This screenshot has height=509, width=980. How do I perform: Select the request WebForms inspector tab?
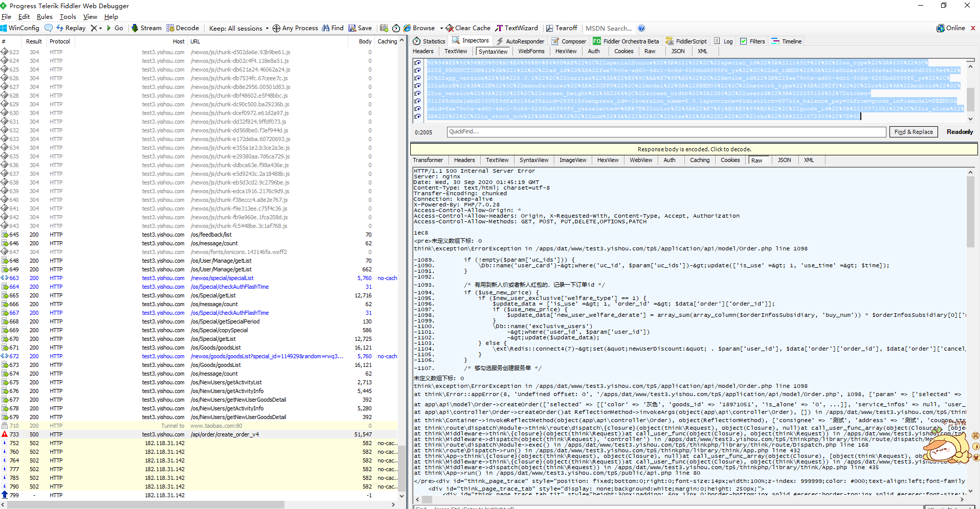tap(531, 51)
